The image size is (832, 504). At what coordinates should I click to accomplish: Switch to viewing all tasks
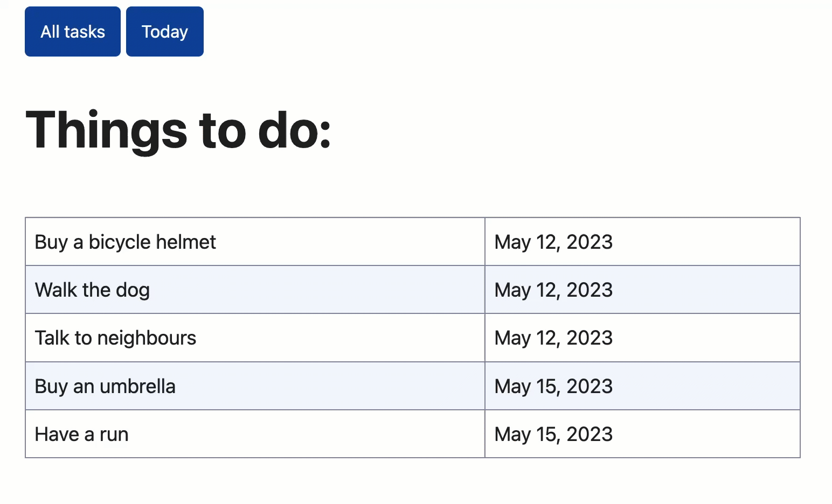[x=72, y=31]
